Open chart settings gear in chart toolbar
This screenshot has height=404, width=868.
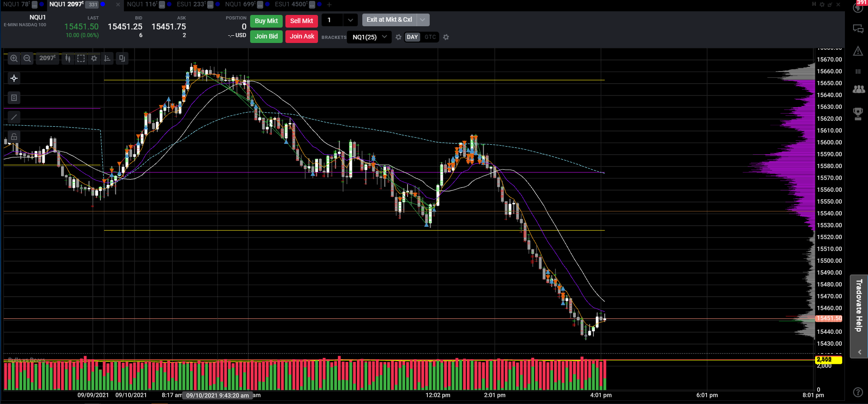[94, 58]
